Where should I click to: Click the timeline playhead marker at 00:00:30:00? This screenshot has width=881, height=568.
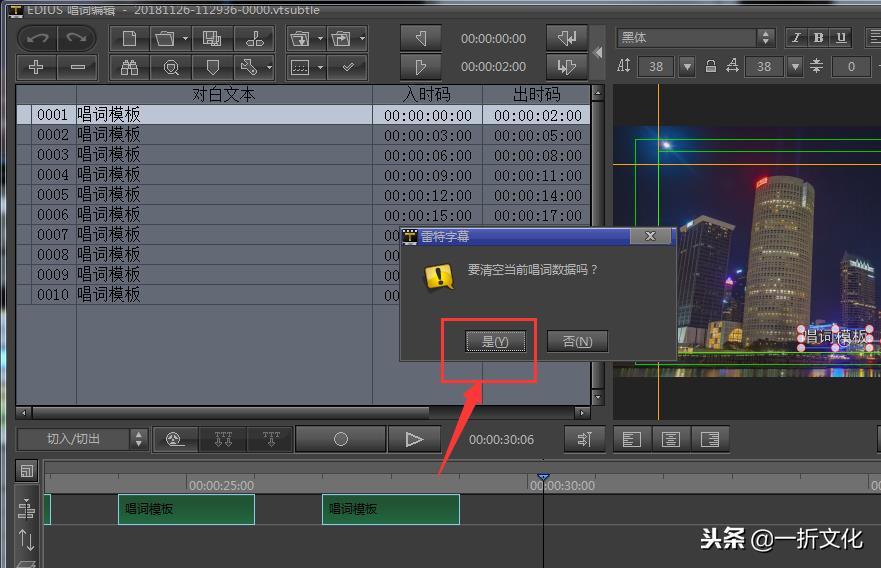[543, 477]
